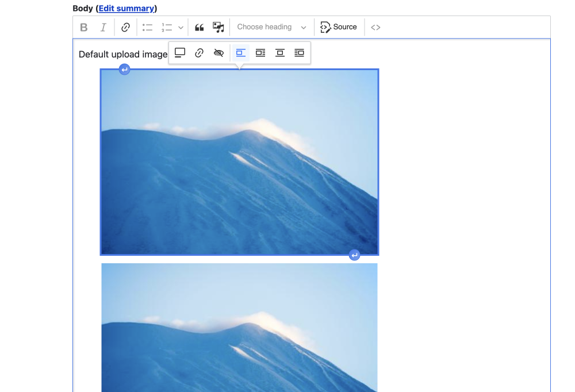Switch to Source editing mode
575x392 pixels.
click(338, 27)
